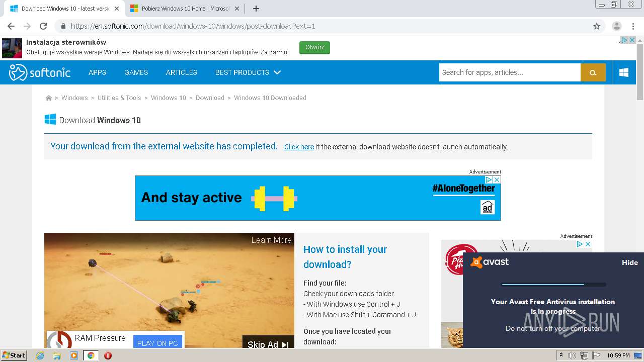Close the Pobierz Windows 10 Home tab
Screen dimensions: 644x362
236,9
